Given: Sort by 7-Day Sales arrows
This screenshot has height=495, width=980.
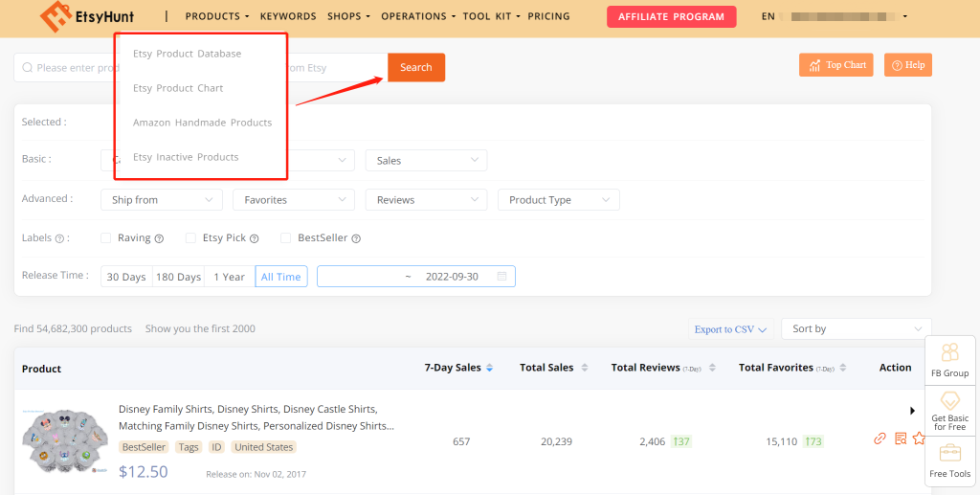Looking at the screenshot, I should click(489, 368).
